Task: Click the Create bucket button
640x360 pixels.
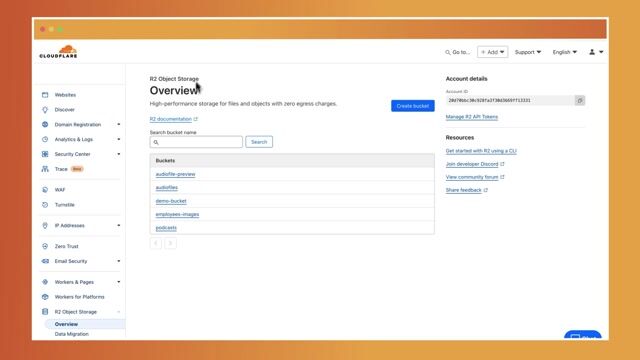Action: (413, 106)
